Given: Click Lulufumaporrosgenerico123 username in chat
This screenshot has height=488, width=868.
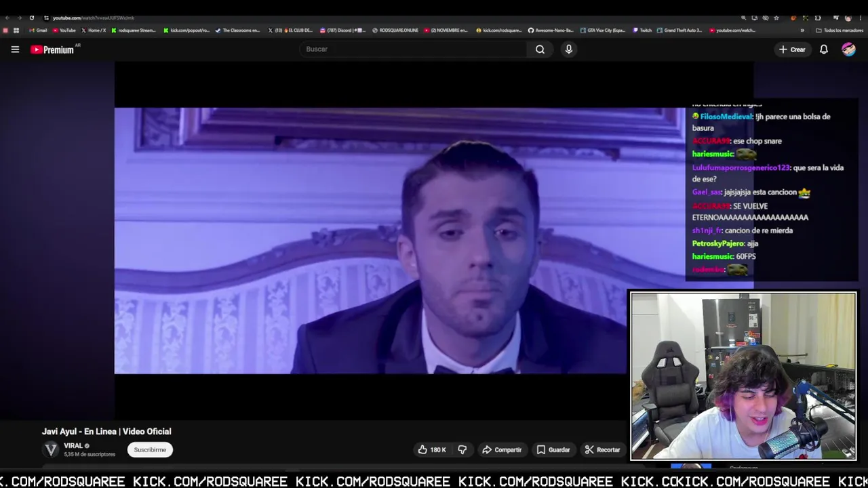Looking at the screenshot, I should point(741,167).
